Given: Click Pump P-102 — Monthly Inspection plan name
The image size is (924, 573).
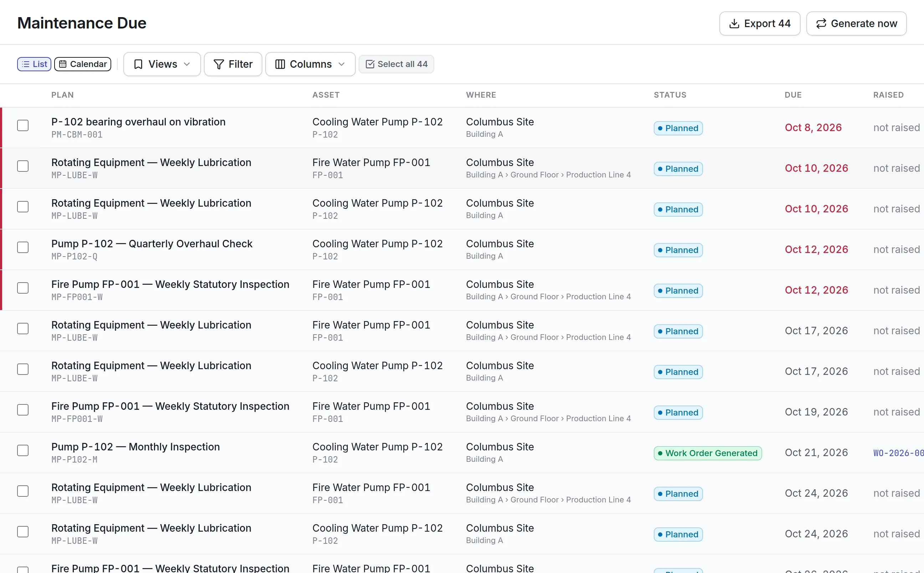Looking at the screenshot, I should click(135, 447).
